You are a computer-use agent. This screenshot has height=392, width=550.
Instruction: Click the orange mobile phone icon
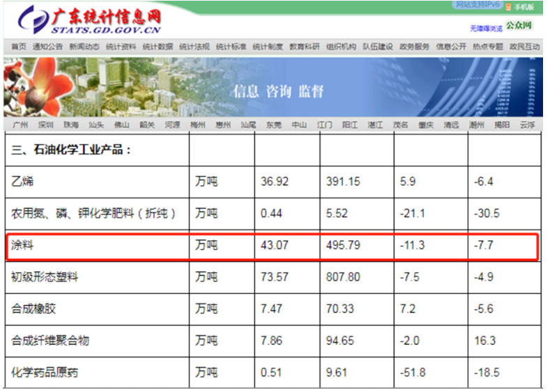click(508, 7)
